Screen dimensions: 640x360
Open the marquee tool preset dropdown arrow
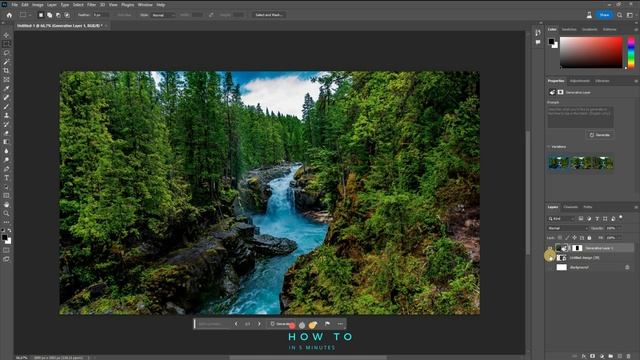coord(30,15)
